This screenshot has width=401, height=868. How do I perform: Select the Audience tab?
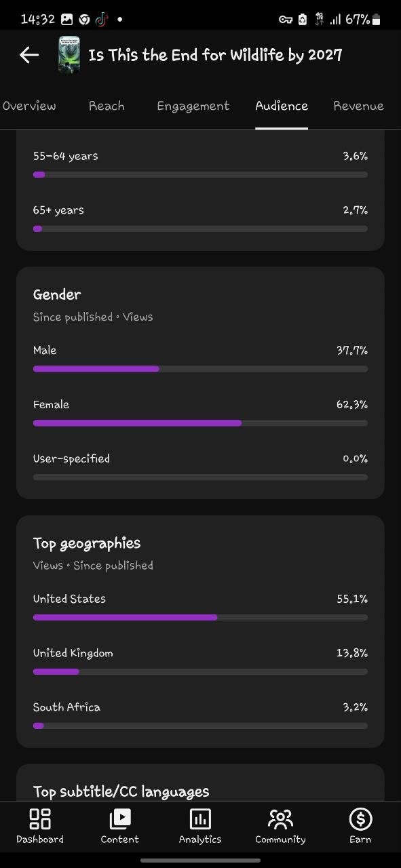click(282, 106)
